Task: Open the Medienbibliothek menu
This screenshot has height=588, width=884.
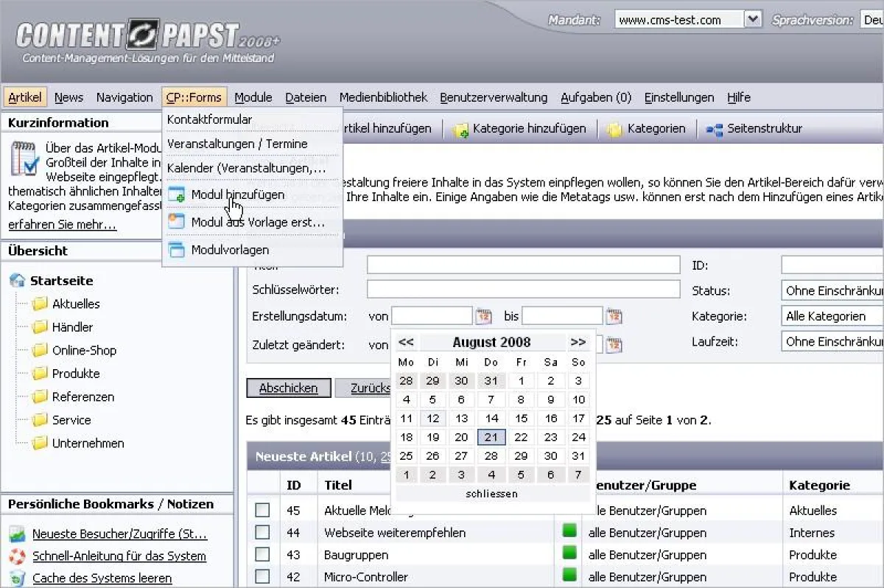Action: point(382,97)
